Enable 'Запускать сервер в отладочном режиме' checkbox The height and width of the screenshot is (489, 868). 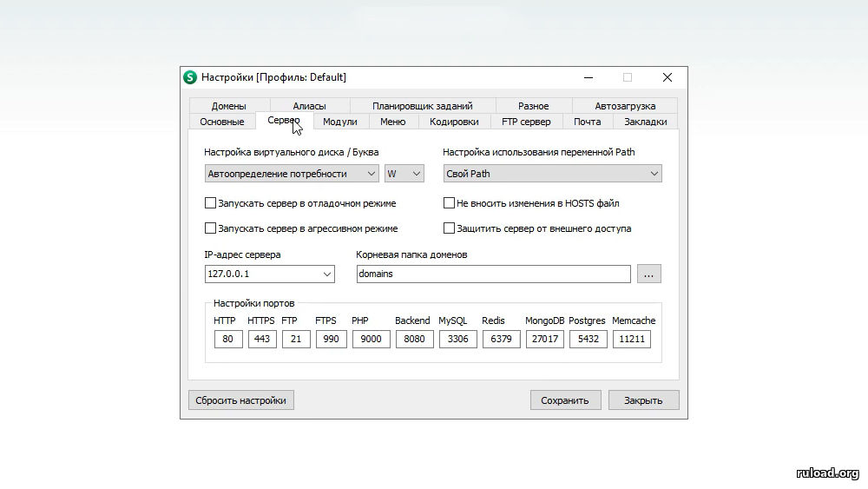click(210, 203)
